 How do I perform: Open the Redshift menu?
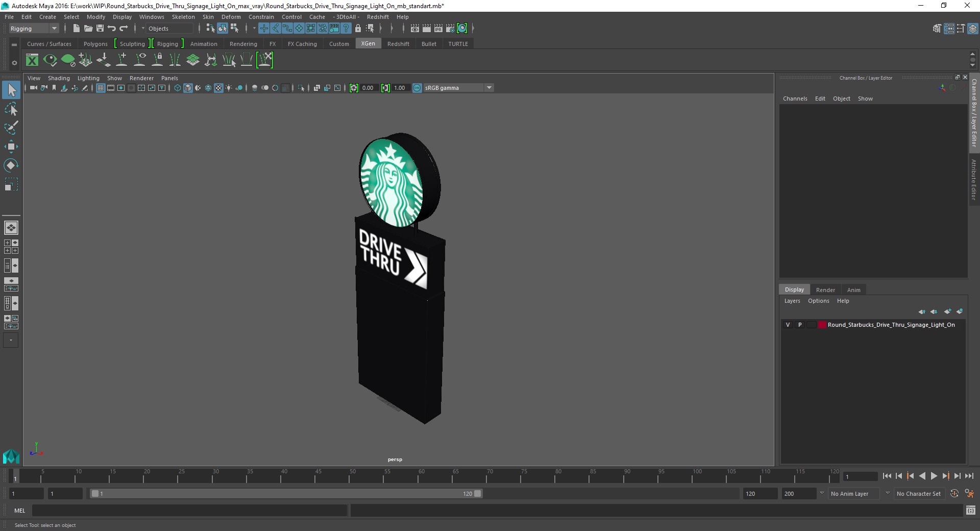378,17
